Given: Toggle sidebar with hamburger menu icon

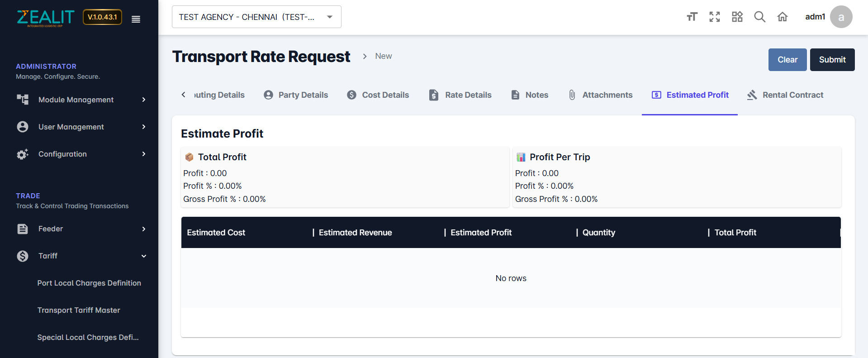Looking at the screenshot, I should (136, 19).
